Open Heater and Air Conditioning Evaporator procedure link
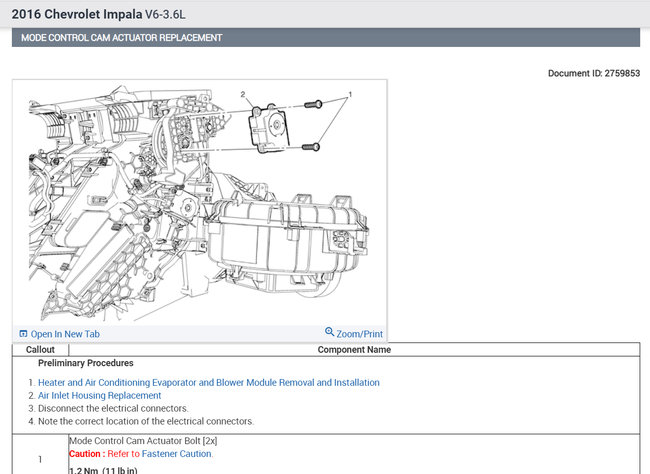 [208, 382]
